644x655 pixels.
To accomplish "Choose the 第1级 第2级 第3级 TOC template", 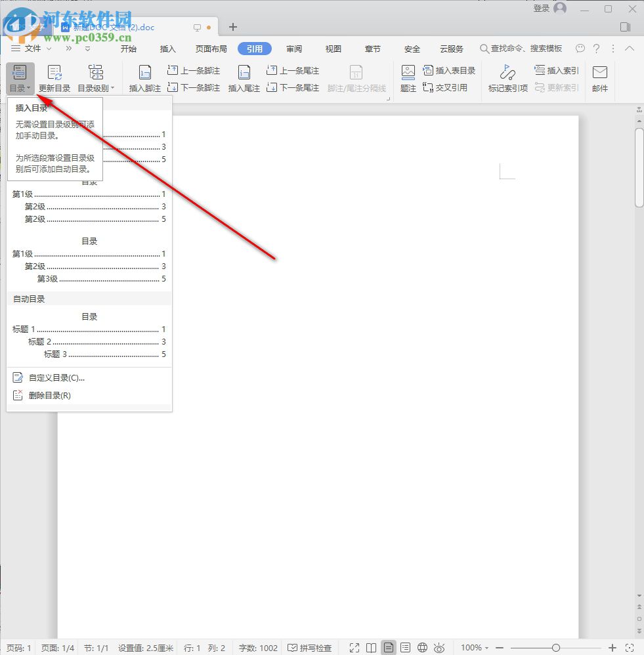I will point(89,259).
